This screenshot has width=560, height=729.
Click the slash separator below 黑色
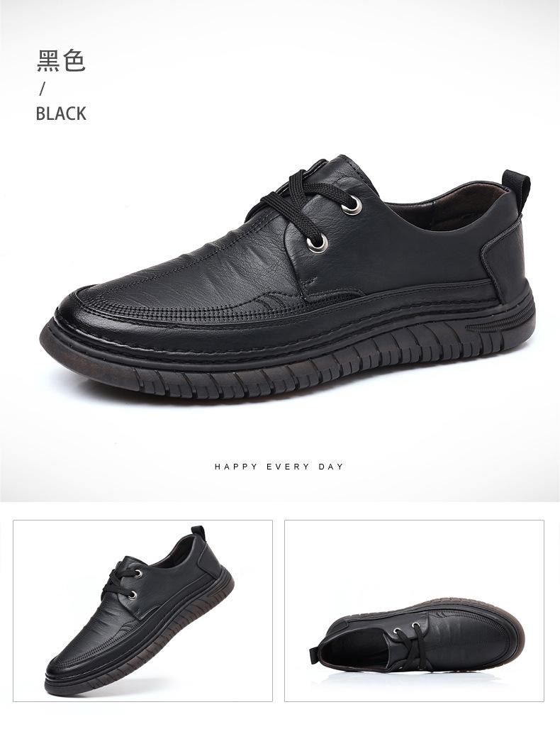pyautogui.click(x=43, y=89)
